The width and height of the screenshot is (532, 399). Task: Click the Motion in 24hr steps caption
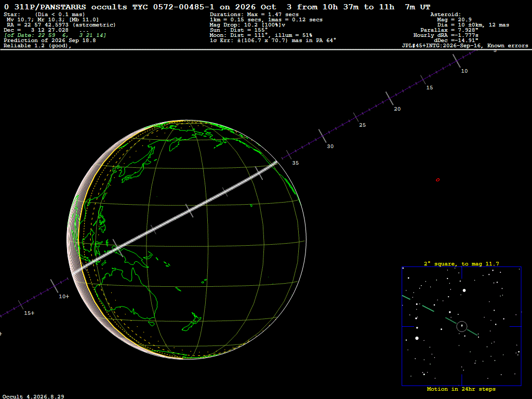pos(461,389)
